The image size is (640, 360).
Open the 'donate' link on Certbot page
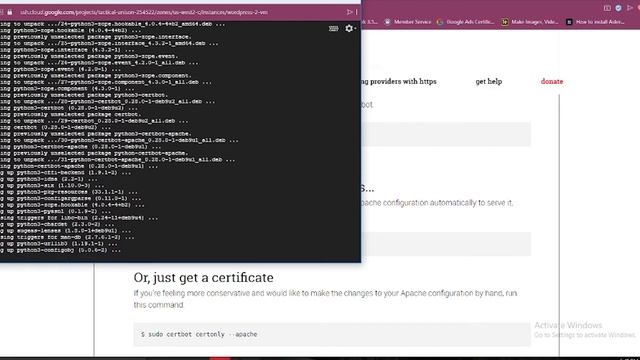(552, 81)
